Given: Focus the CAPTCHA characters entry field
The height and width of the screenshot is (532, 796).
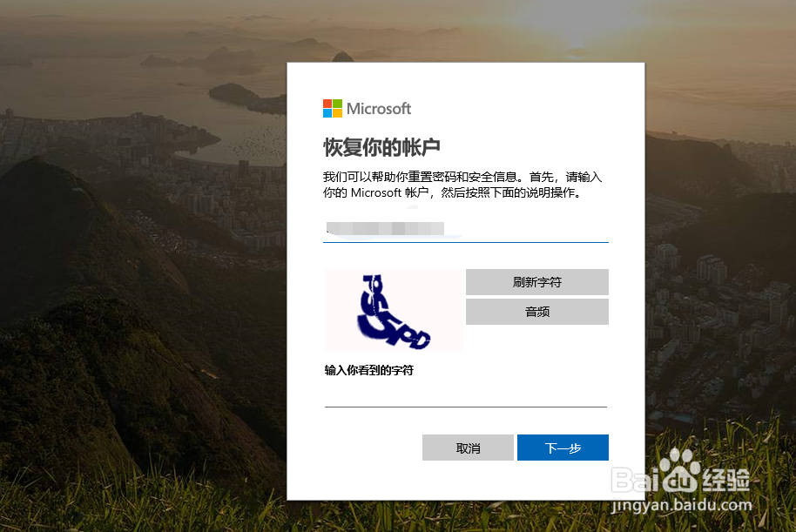Looking at the screenshot, I should click(x=466, y=395).
